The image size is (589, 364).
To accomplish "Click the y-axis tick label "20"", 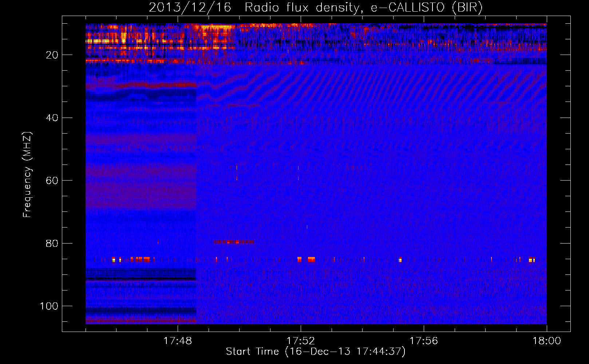I will 52,55.
